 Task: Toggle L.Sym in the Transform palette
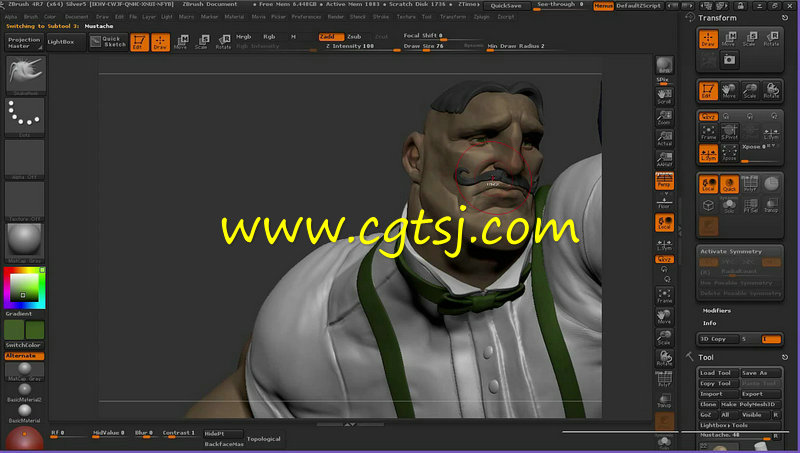708,154
